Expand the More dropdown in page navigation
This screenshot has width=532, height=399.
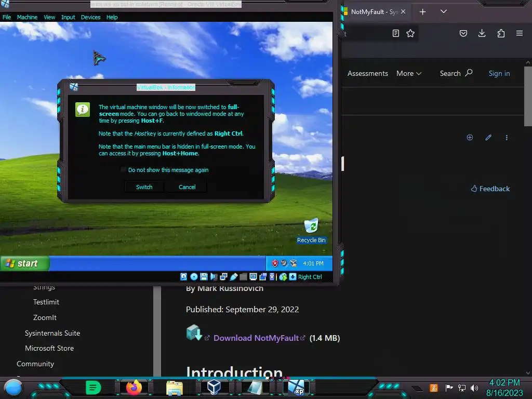click(x=409, y=73)
